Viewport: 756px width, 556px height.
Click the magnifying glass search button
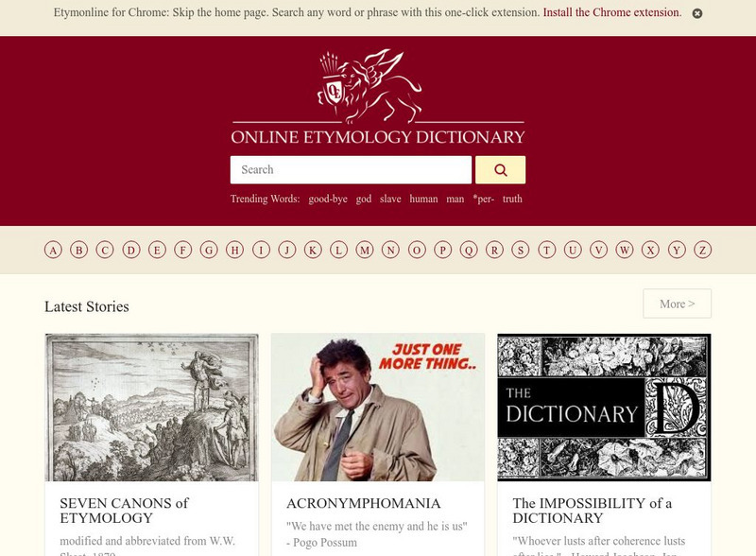coord(500,170)
